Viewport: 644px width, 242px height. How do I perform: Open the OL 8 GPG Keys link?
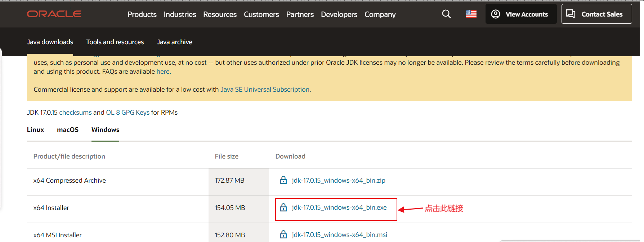128,113
